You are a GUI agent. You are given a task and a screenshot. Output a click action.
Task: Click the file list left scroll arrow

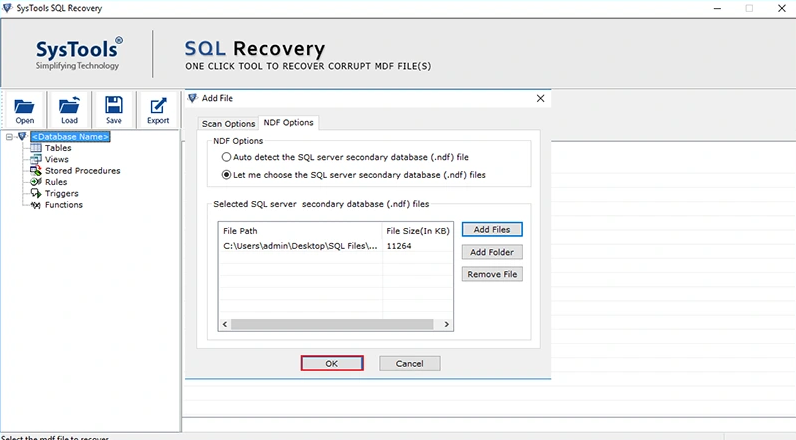[225, 324]
